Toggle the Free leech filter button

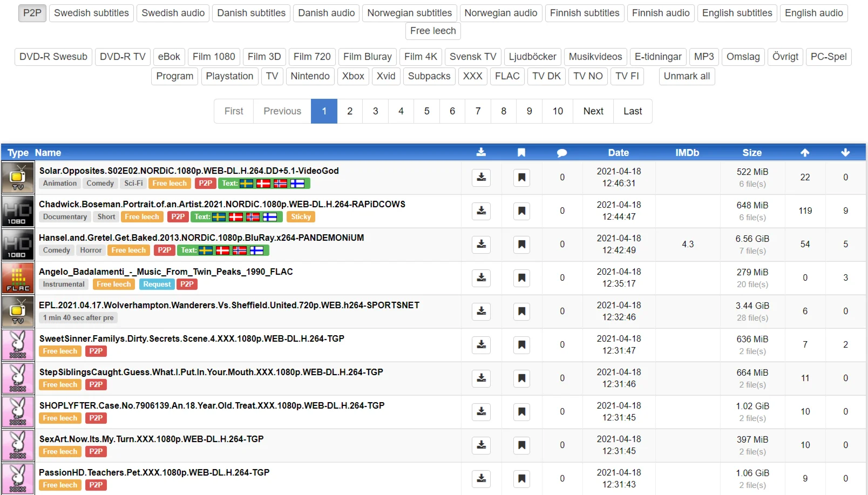[433, 31]
